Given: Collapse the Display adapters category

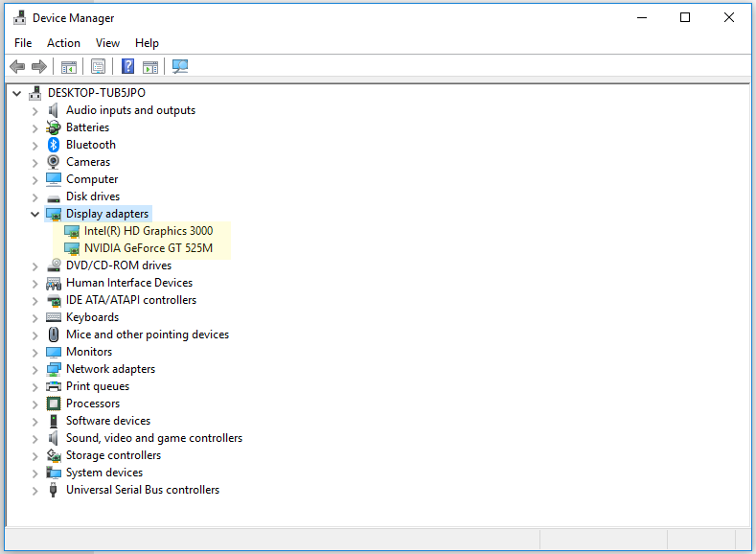Looking at the screenshot, I should [34, 214].
